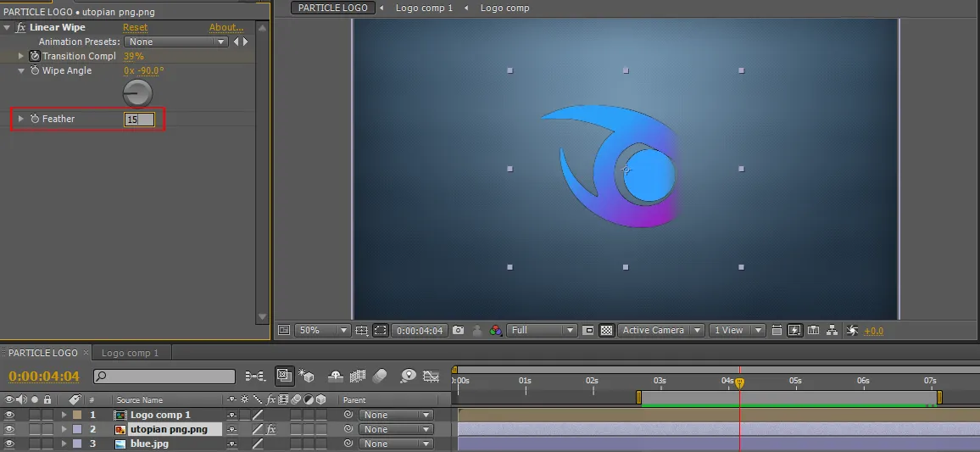
Task: Hide the blue.jpg layer eye
Action: tap(9, 444)
